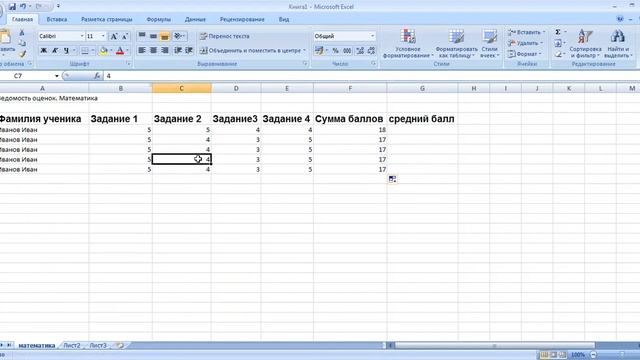This screenshot has width=640, height=360.
Task: Center cell text horizontally
Action: [153, 50]
